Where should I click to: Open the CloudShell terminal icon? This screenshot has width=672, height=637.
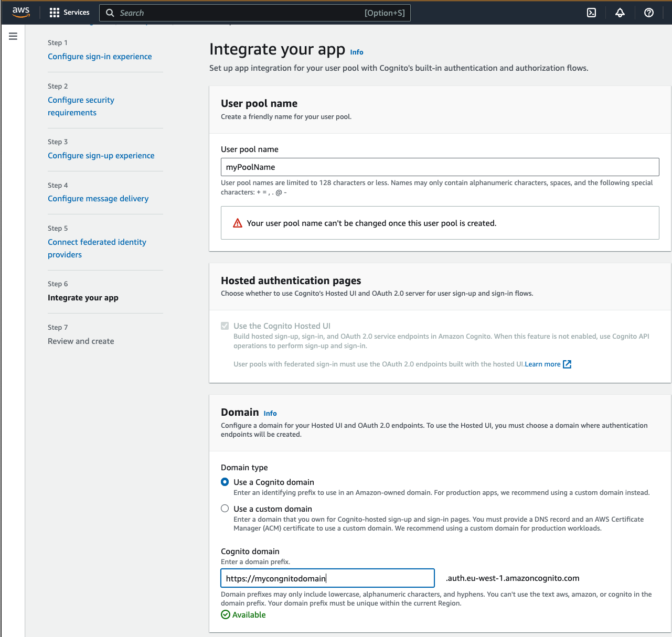(x=591, y=13)
